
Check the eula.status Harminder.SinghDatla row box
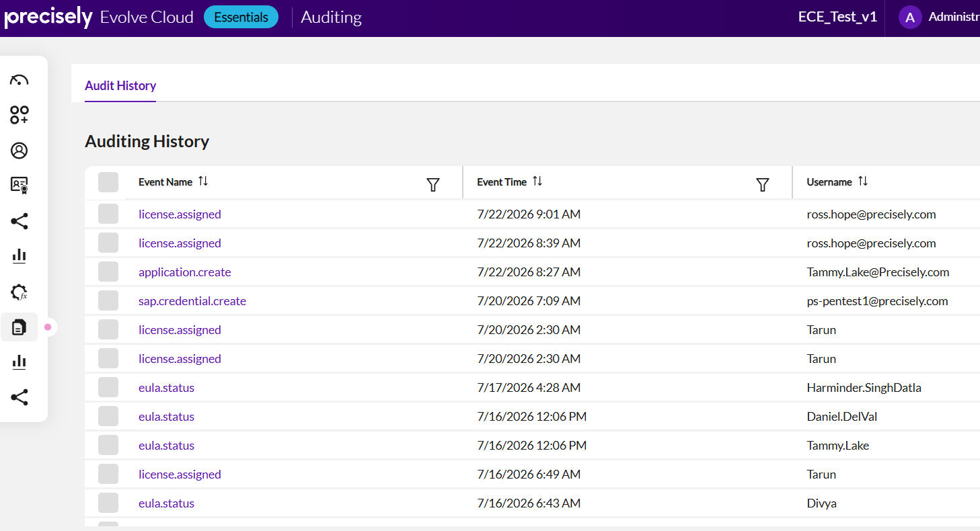click(108, 388)
